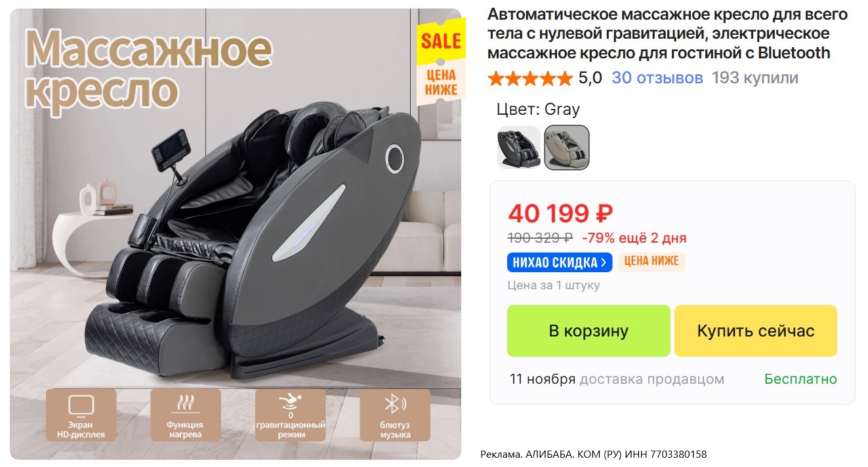Select the gray chair color swatch
This screenshot has width=868, height=467.
(567, 148)
